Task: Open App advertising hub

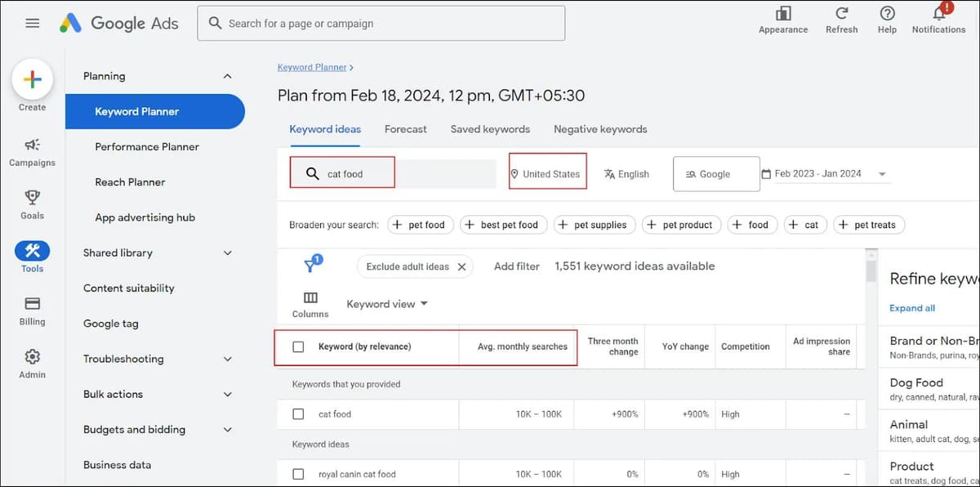Action: 145,217
